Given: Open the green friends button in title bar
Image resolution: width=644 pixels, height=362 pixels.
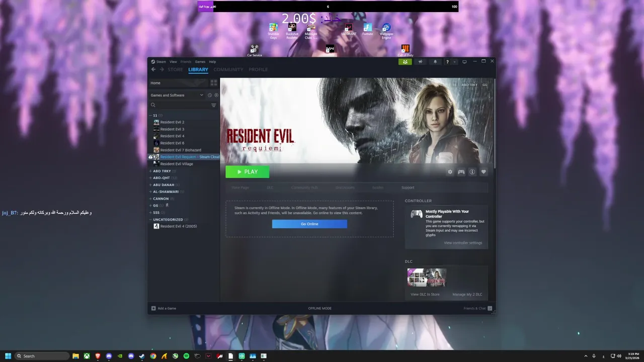Looking at the screenshot, I should pos(405,62).
